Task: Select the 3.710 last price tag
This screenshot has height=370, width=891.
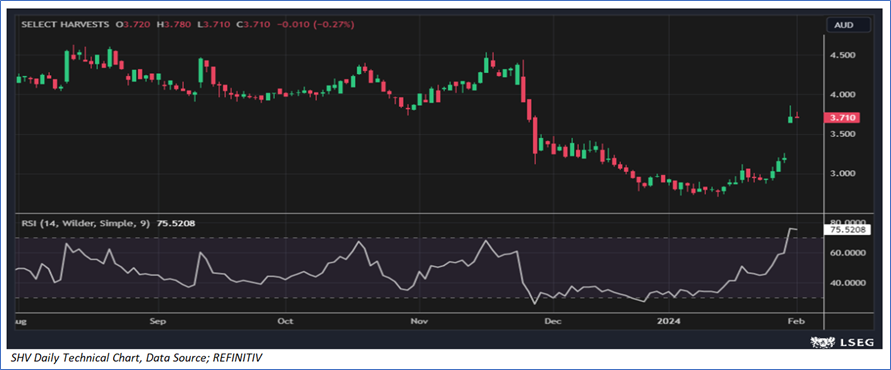Action: 842,118
